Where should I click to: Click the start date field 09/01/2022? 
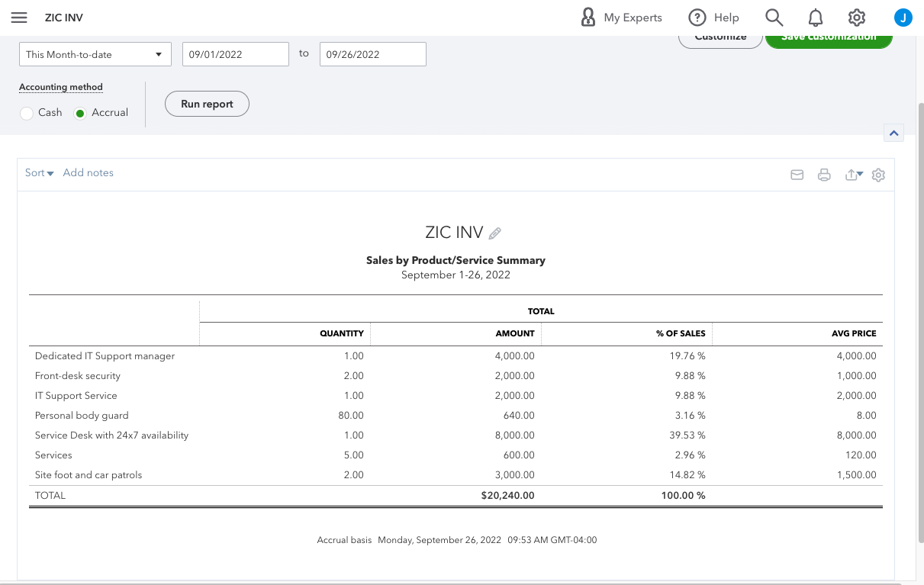pyautogui.click(x=236, y=54)
